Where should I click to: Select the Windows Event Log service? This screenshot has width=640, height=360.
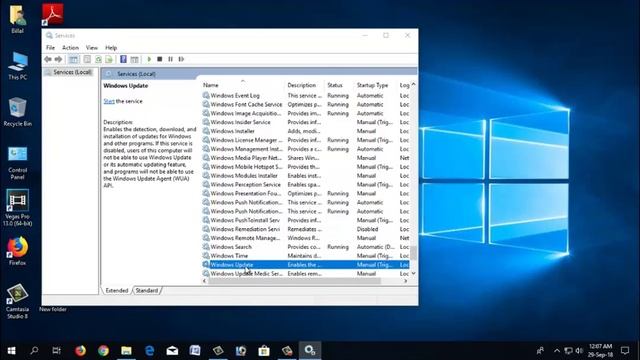(x=305, y=96)
